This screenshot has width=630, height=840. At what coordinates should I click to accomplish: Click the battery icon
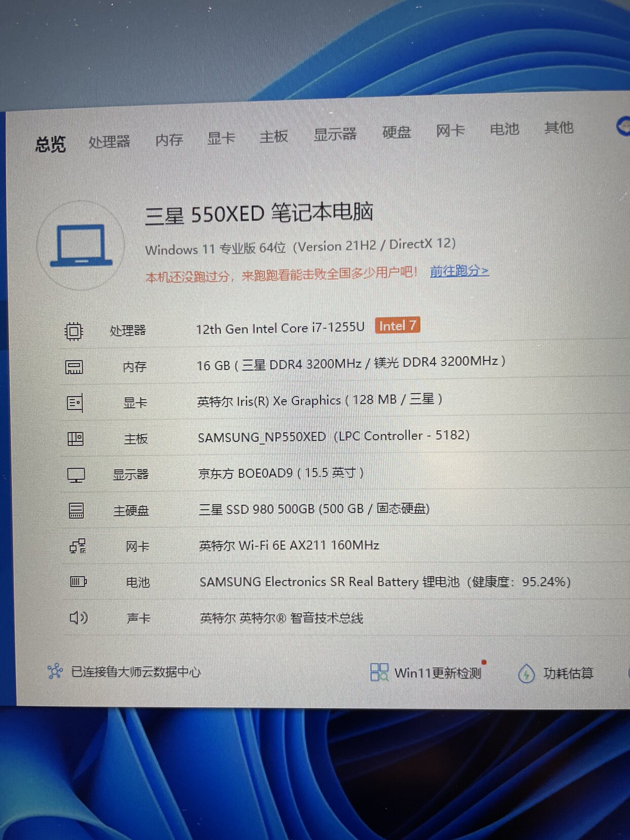[x=78, y=582]
